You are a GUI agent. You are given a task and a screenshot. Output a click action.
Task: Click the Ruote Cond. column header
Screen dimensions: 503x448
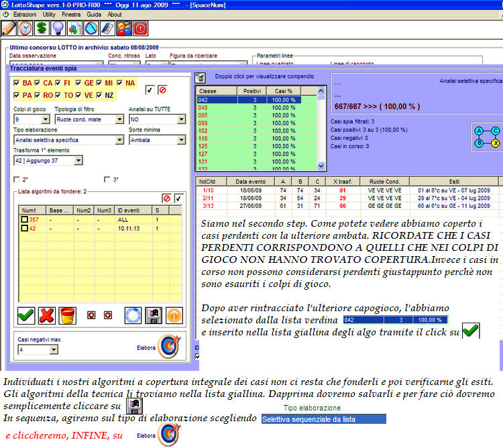point(384,182)
